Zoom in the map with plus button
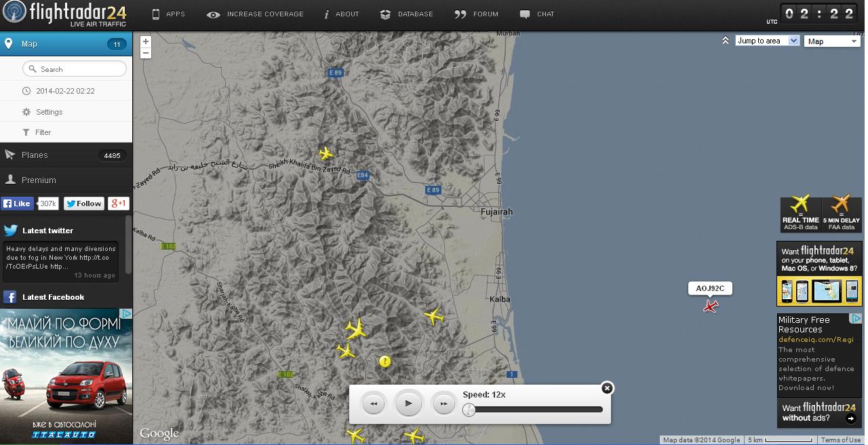The height and width of the screenshot is (445, 868). pos(146,41)
